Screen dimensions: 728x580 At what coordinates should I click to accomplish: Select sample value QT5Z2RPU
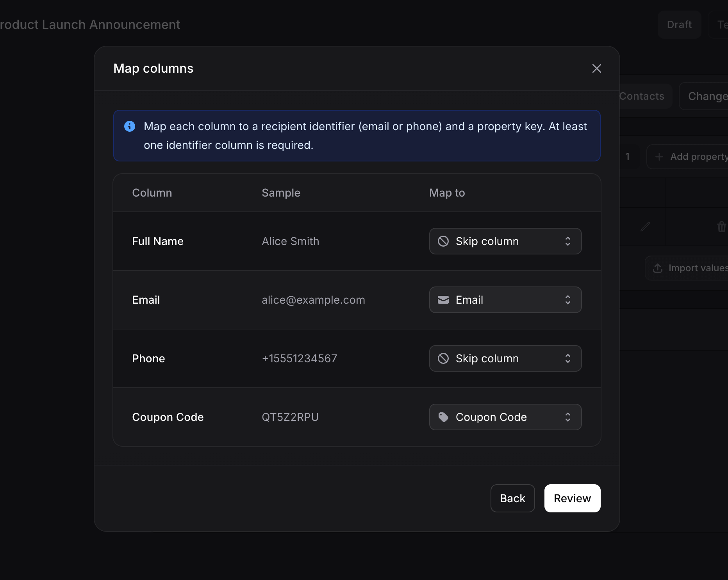click(290, 417)
